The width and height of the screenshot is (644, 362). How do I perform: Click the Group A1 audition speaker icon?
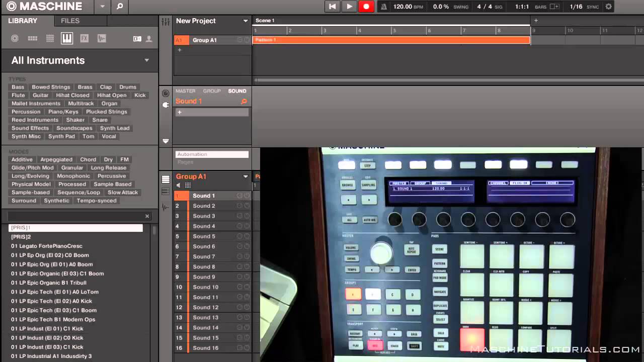pos(179,186)
